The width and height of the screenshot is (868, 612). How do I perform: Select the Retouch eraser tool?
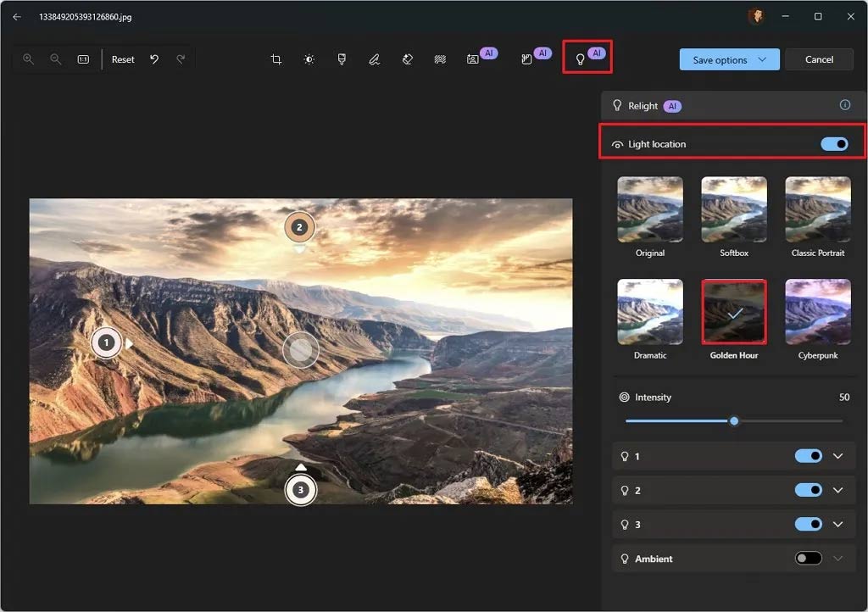pyautogui.click(x=407, y=59)
